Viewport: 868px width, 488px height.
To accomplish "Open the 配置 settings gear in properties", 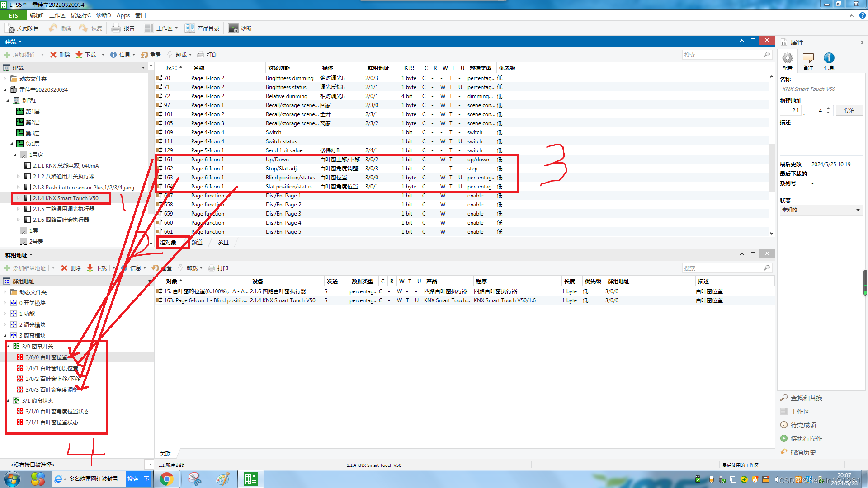I will click(788, 58).
